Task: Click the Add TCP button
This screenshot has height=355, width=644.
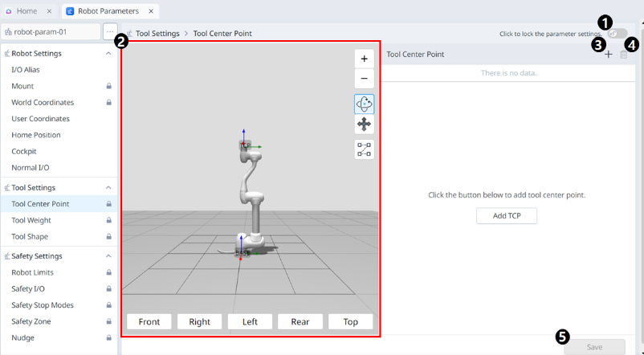Action: (506, 216)
